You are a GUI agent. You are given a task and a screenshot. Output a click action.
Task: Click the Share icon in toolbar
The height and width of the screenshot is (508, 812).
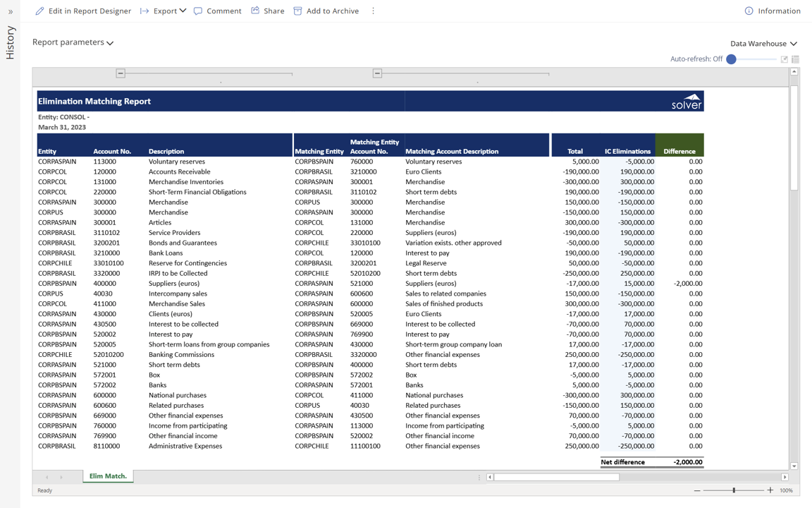[x=255, y=11]
